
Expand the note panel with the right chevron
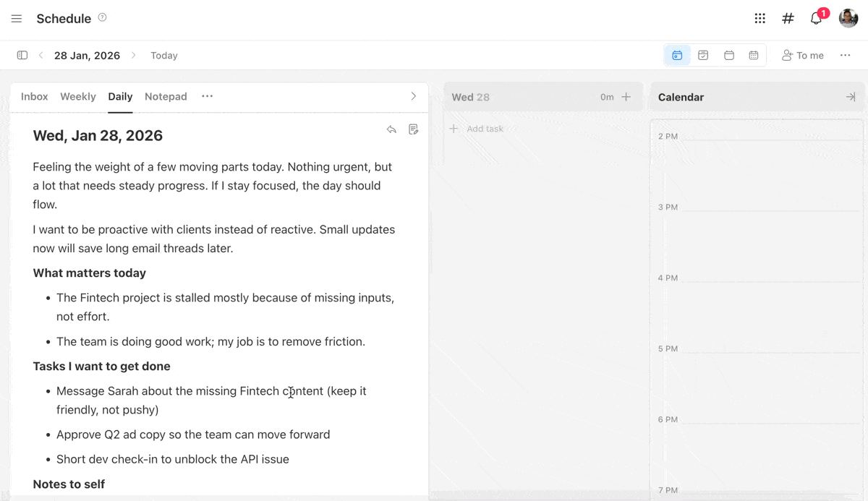click(x=413, y=96)
